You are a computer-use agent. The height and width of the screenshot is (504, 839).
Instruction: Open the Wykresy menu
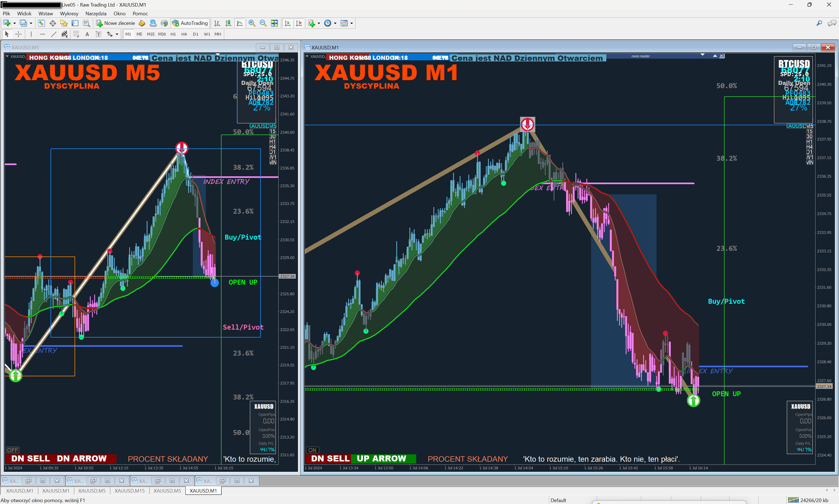click(x=69, y=14)
